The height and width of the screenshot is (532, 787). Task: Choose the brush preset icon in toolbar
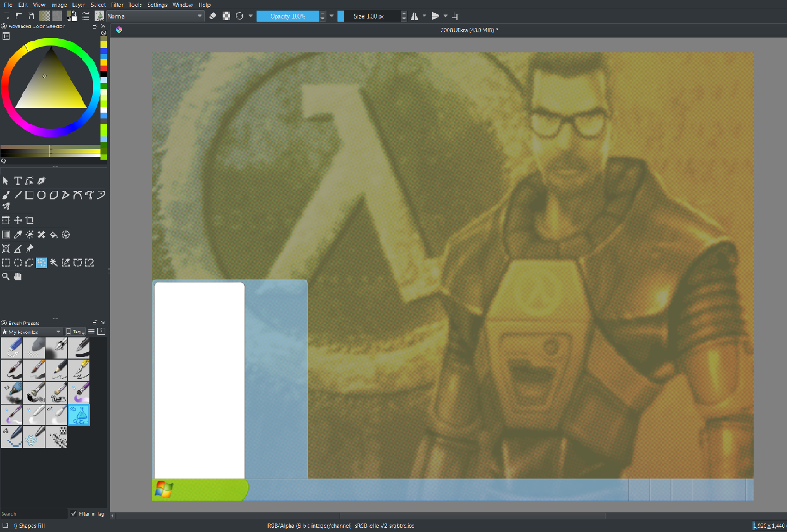point(99,16)
